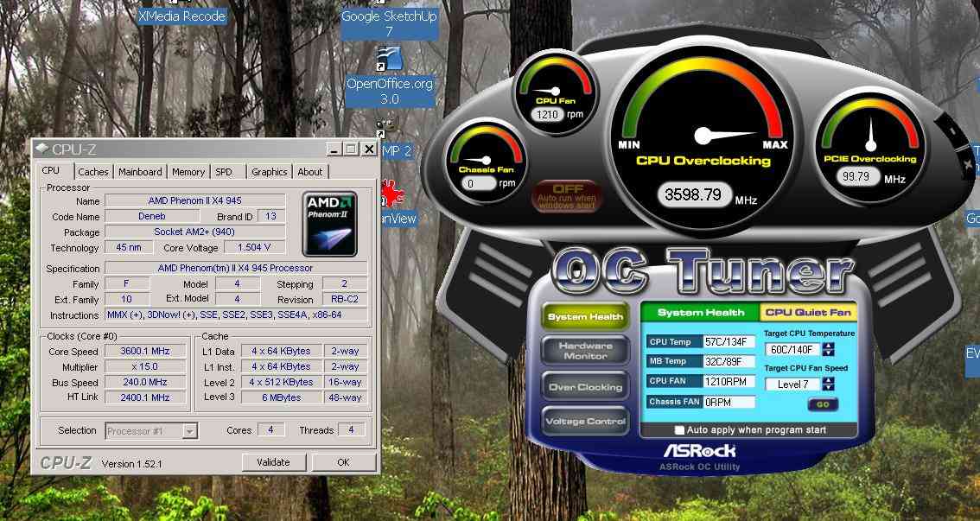
Task: Open the About tab in CPU-Z
Action: click(310, 172)
